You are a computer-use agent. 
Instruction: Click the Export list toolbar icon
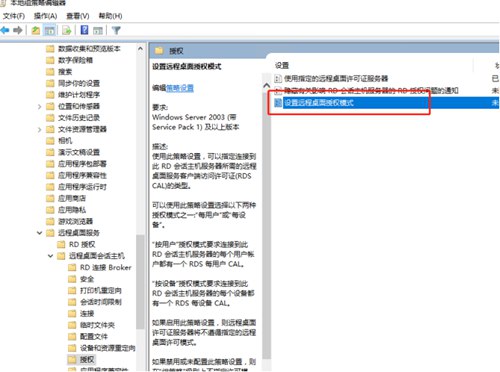67,31
